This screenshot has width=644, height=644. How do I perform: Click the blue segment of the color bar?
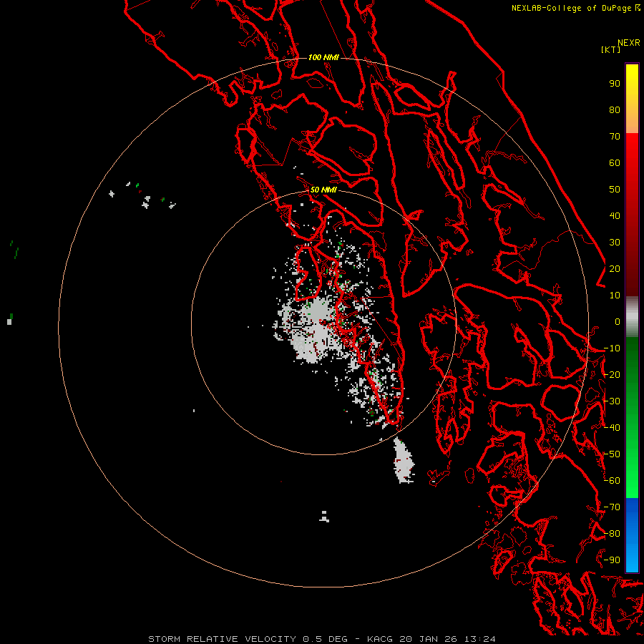point(632,535)
